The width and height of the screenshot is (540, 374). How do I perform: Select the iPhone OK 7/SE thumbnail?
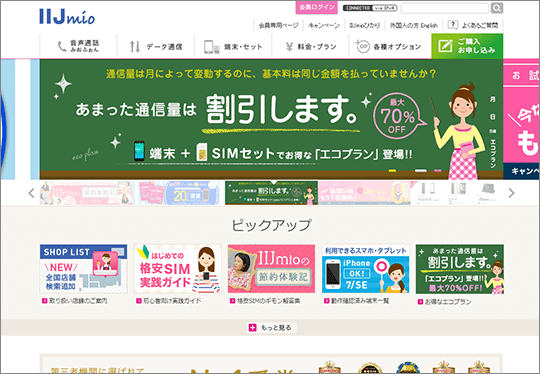365,269
